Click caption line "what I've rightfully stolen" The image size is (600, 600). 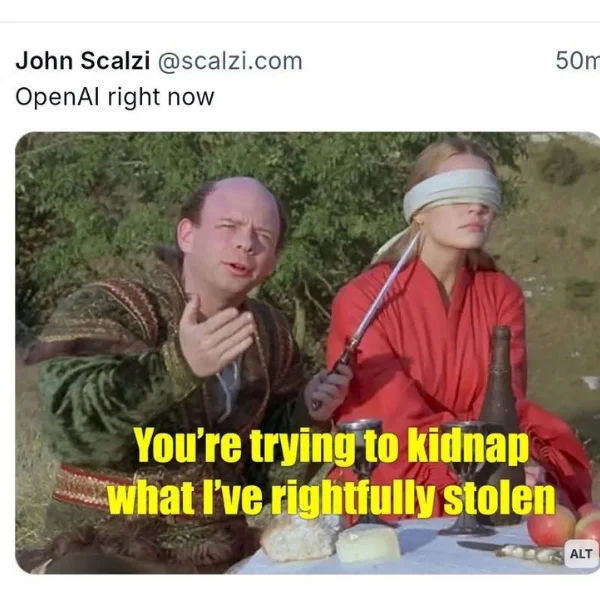[x=331, y=497]
